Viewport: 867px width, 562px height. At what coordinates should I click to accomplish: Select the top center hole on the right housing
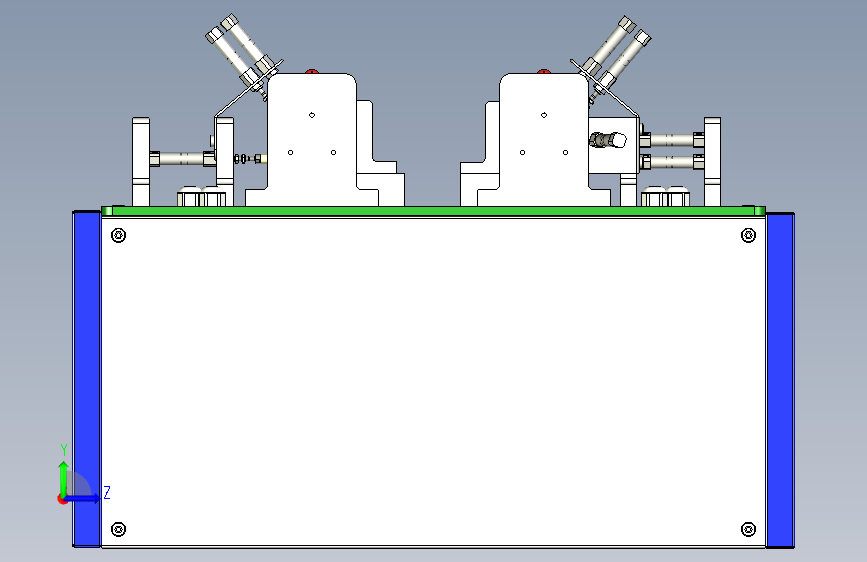click(x=544, y=115)
